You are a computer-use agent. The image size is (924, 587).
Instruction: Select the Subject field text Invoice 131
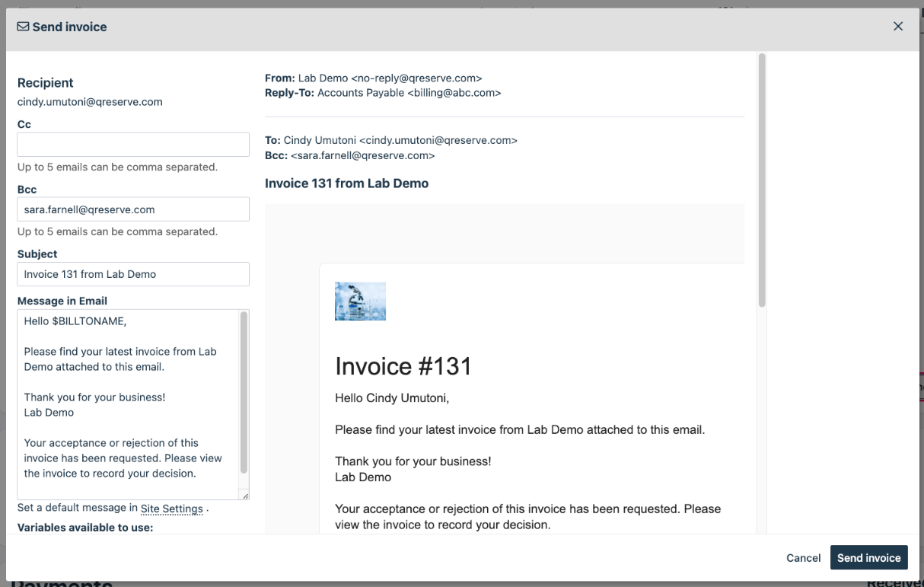click(x=132, y=274)
